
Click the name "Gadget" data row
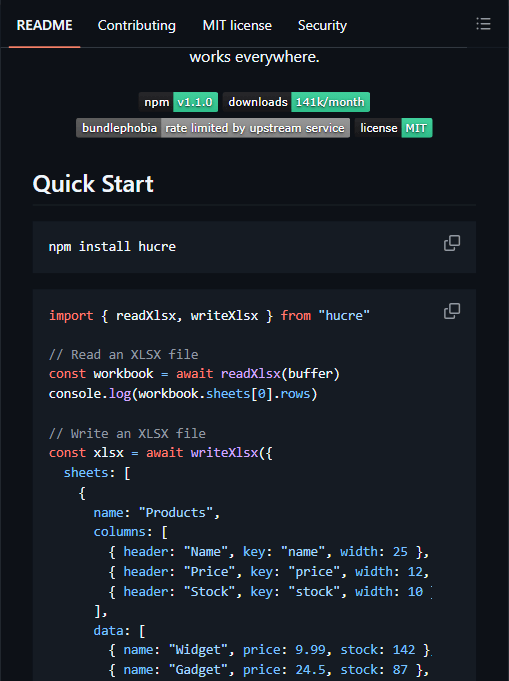tap(269, 670)
